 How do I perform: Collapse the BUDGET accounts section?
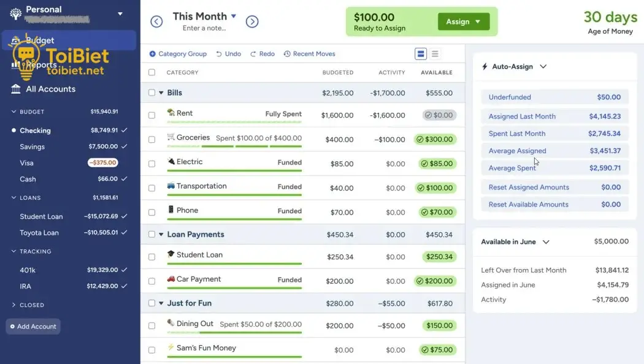click(13, 112)
